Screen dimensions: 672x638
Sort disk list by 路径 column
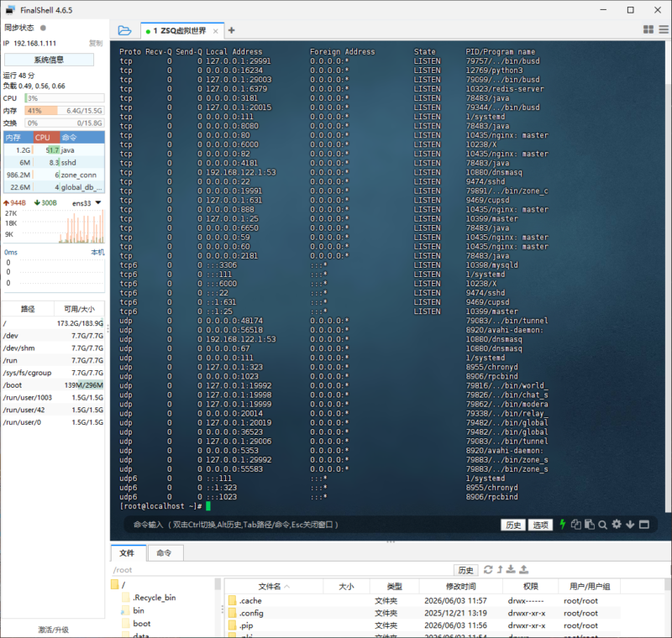pos(28,309)
